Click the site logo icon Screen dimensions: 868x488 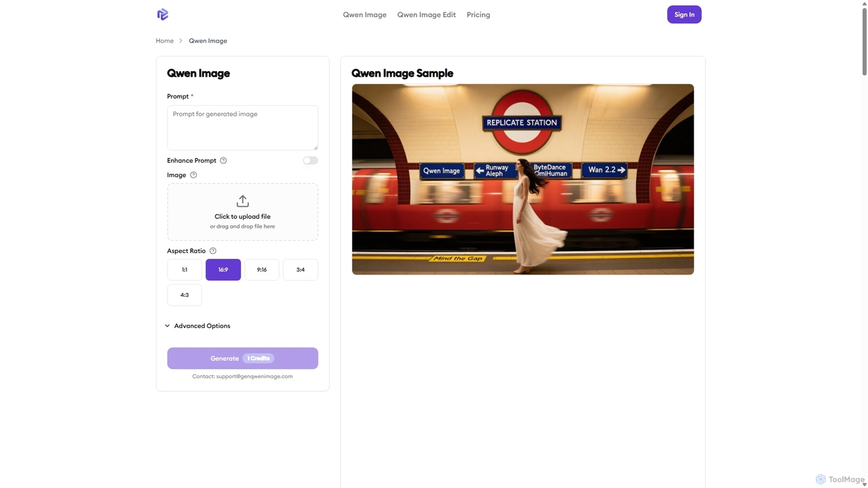(163, 14)
